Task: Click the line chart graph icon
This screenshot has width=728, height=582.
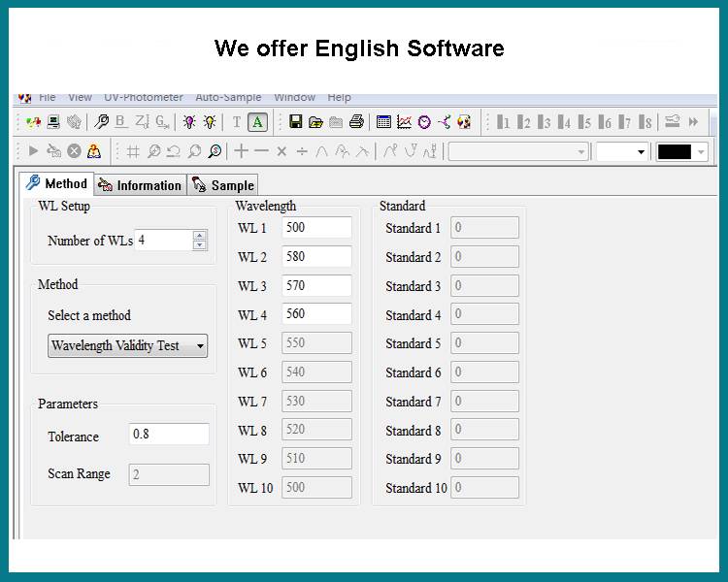Action: 404,122
